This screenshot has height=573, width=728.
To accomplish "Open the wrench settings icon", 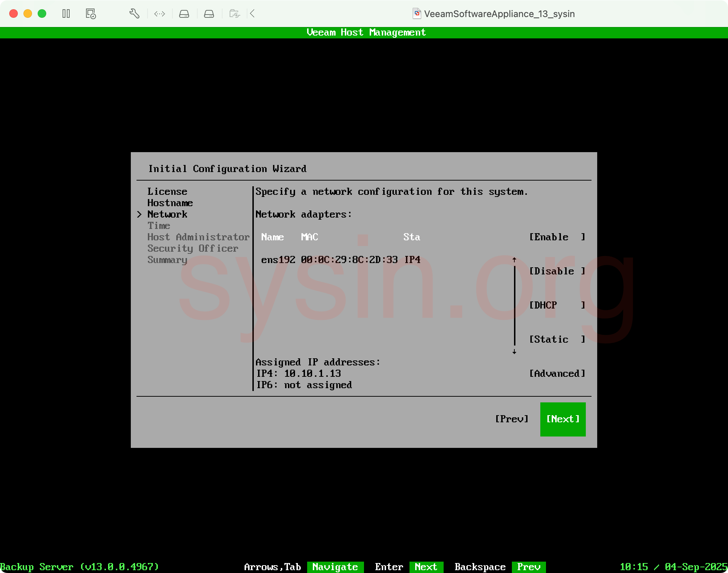I will click(134, 14).
